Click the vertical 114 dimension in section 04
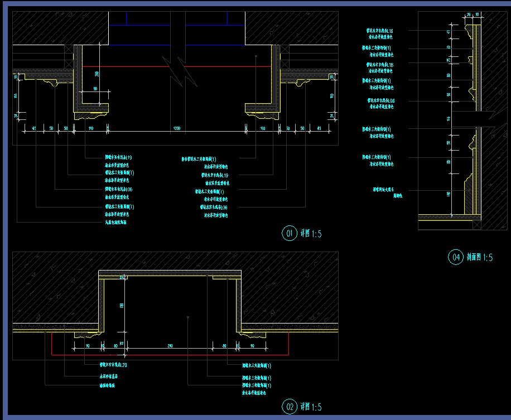The image size is (511, 420). [x=449, y=119]
